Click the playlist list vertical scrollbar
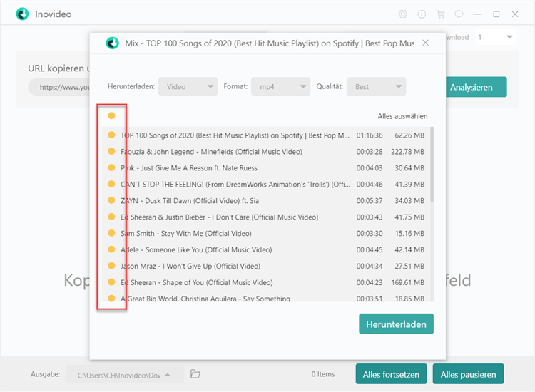 pos(432,165)
